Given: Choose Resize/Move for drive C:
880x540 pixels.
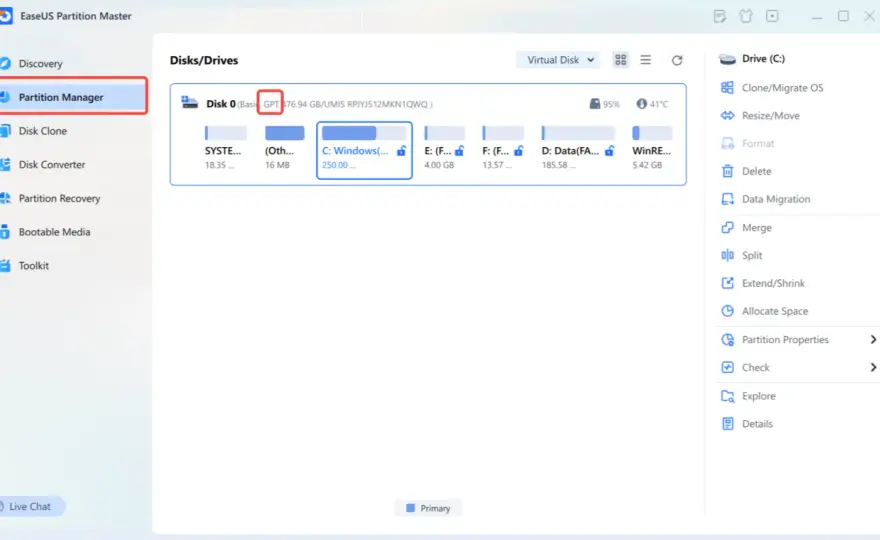Looking at the screenshot, I should (771, 116).
